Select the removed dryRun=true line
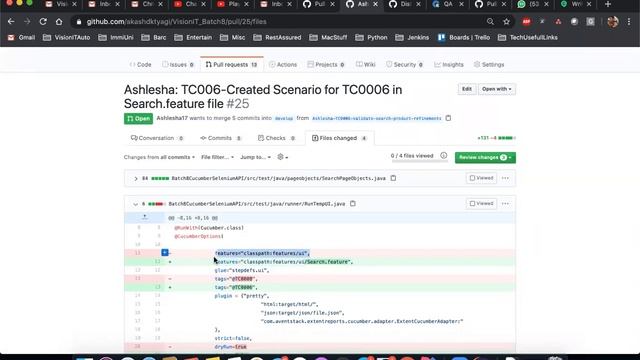The image size is (640, 360). (x=320, y=347)
